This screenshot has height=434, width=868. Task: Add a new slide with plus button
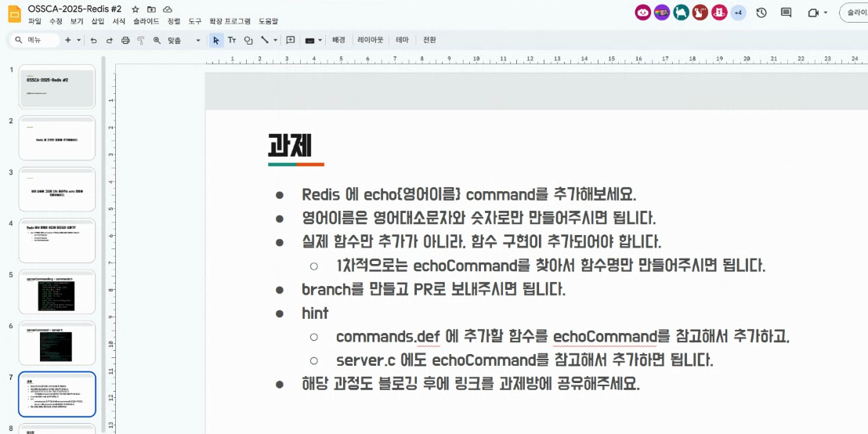68,40
